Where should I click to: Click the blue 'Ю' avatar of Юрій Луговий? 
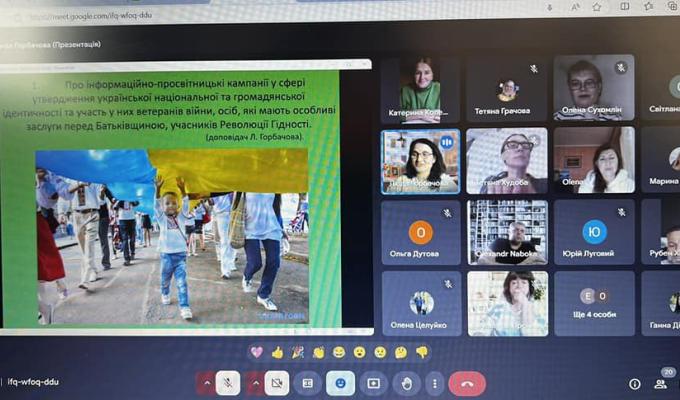click(595, 232)
